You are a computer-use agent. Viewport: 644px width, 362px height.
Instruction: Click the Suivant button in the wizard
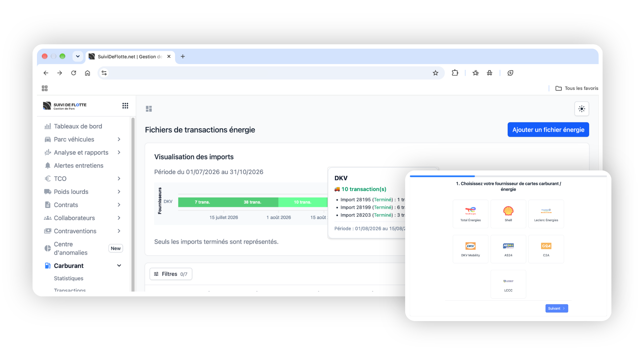[x=556, y=308]
